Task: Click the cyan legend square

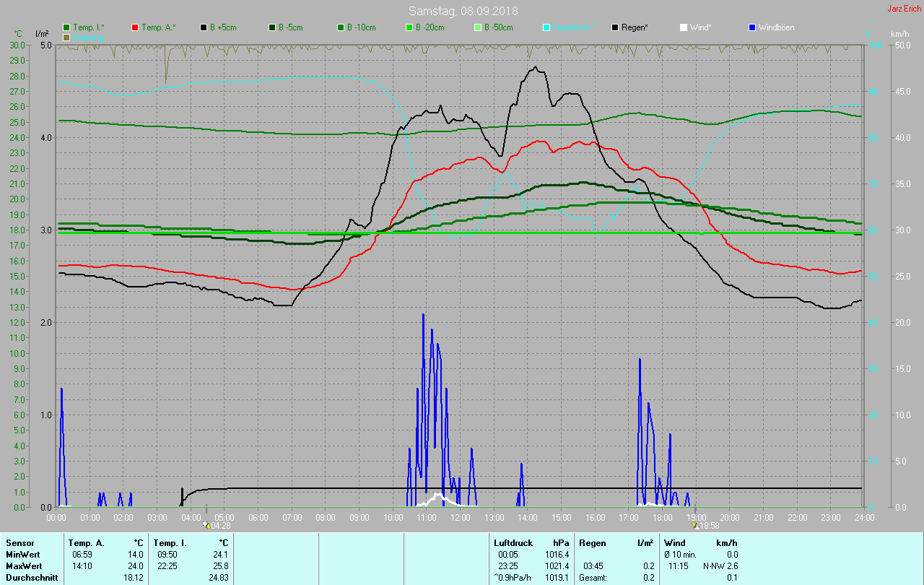Action: pos(546,27)
